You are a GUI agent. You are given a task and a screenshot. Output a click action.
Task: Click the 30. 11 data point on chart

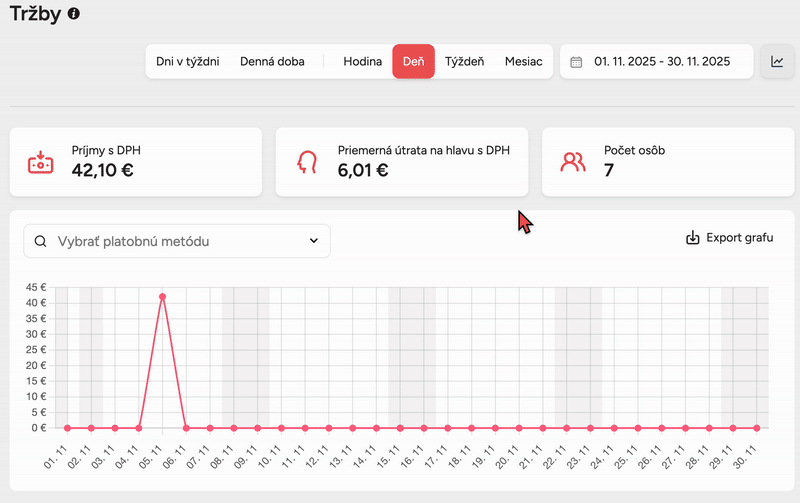coord(756,428)
